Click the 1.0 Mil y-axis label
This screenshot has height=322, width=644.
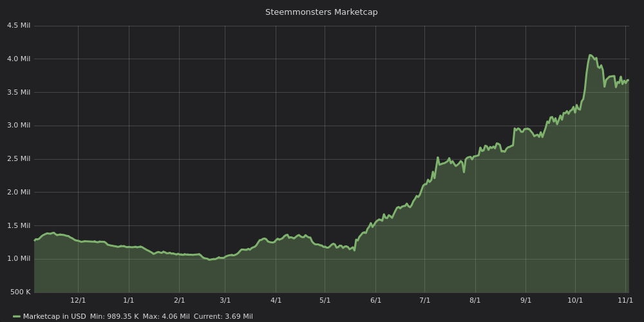coord(19,259)
